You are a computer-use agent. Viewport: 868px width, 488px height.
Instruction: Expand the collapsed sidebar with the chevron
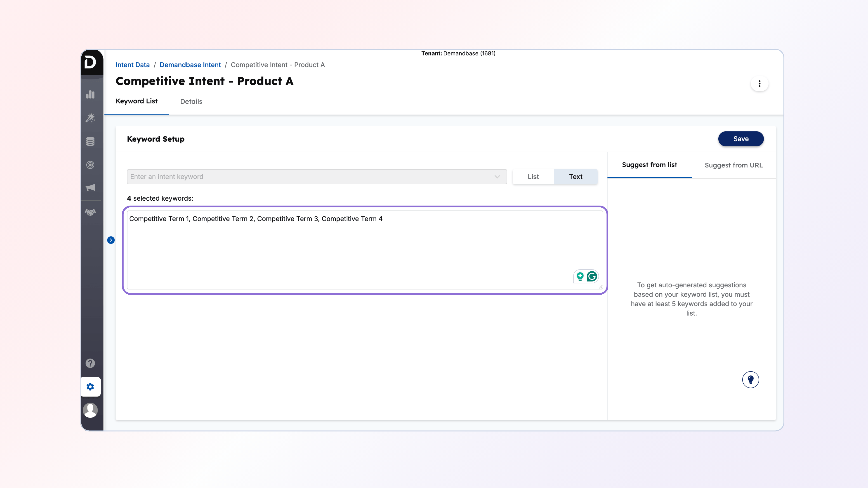pyautogui.click(x=111, y=240)
